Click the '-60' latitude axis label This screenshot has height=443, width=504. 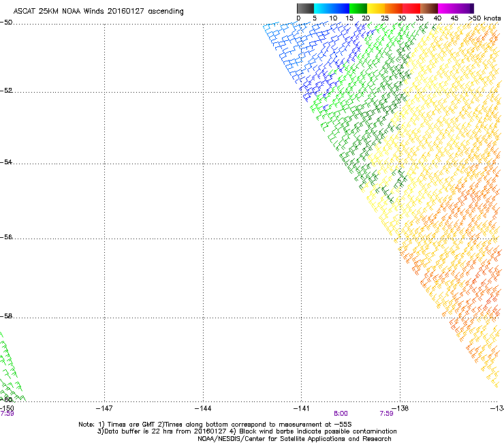(6, 399)
